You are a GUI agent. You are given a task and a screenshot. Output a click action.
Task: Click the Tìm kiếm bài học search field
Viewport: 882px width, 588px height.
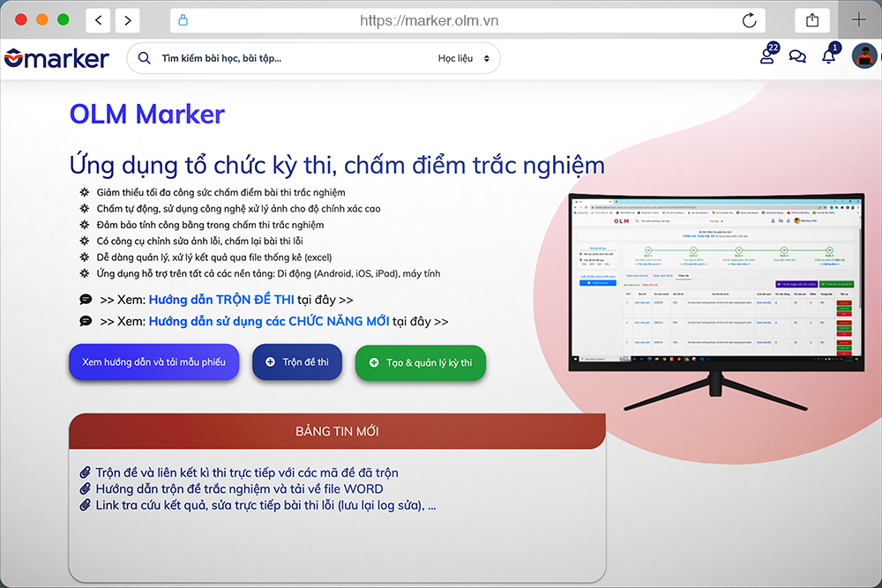[x=220, y=56]
